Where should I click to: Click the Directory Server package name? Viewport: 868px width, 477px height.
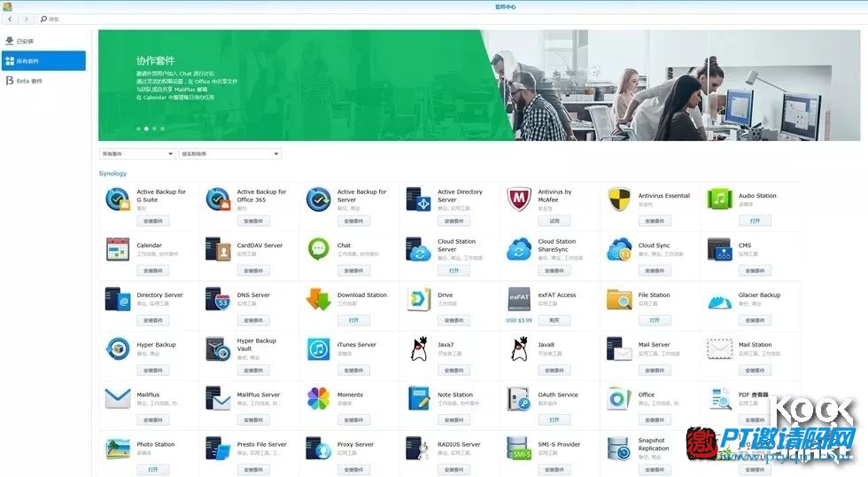160,294
